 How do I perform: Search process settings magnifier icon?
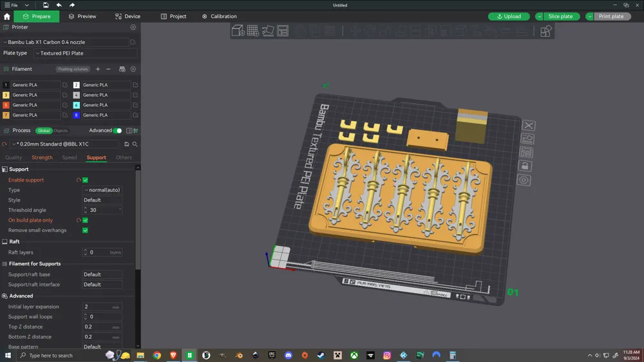point(135,144)
